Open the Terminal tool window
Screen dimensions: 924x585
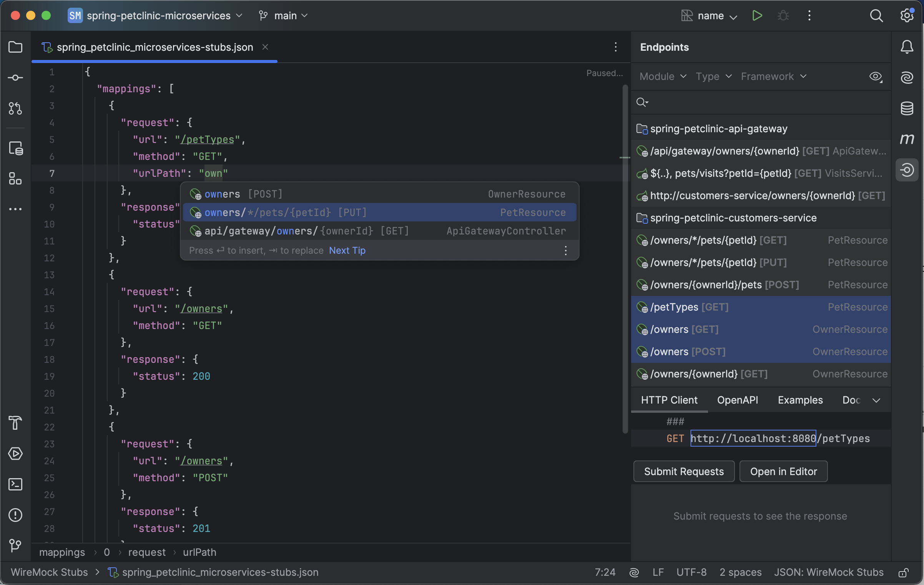pyautogui.click(x=15, y=484)
